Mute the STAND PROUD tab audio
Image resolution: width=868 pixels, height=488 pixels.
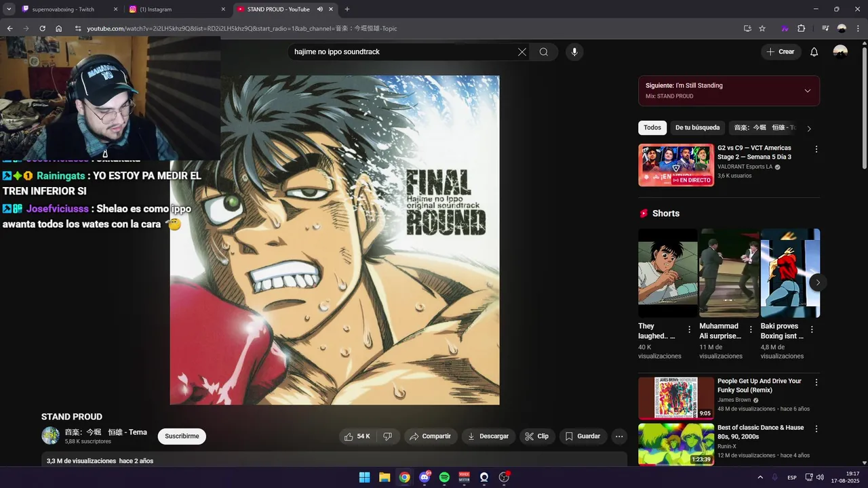tap(319, 9)
